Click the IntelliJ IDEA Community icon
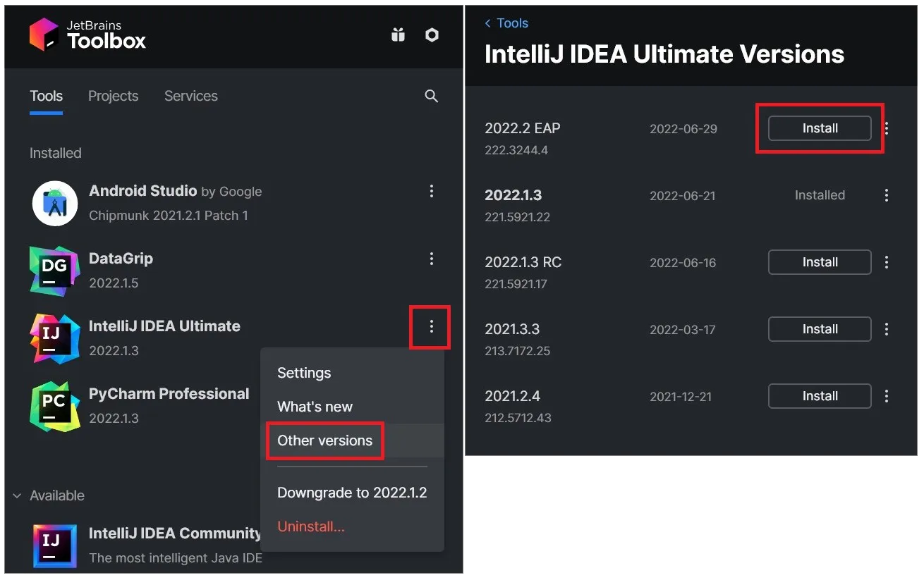The height and width of the screenshot is (580, 924). tap(54, 545)
